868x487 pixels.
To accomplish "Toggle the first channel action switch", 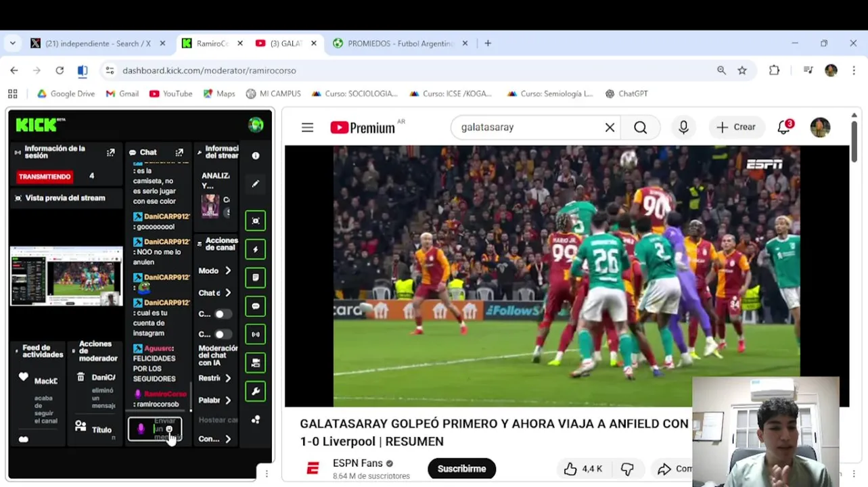I will 222,314.
